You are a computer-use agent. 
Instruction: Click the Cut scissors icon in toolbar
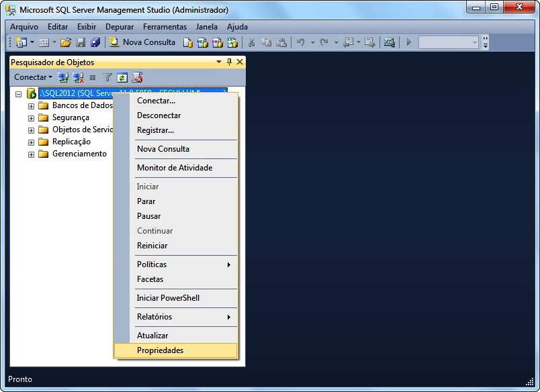(x=251, y=42)
